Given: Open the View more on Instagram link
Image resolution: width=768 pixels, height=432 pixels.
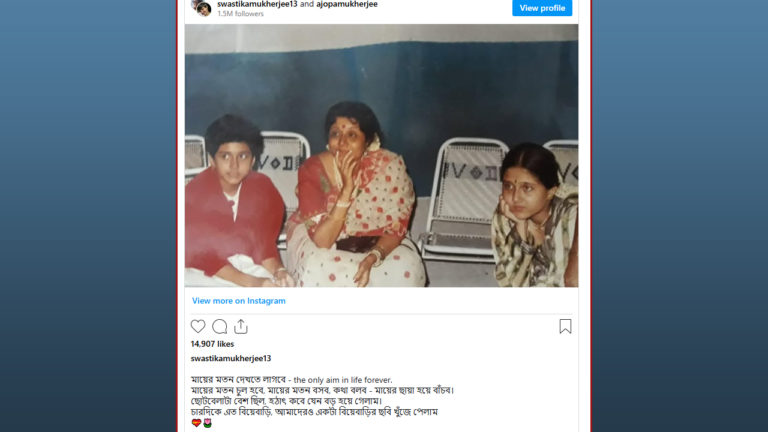Looking at the screenshot, I should [239, 301].
